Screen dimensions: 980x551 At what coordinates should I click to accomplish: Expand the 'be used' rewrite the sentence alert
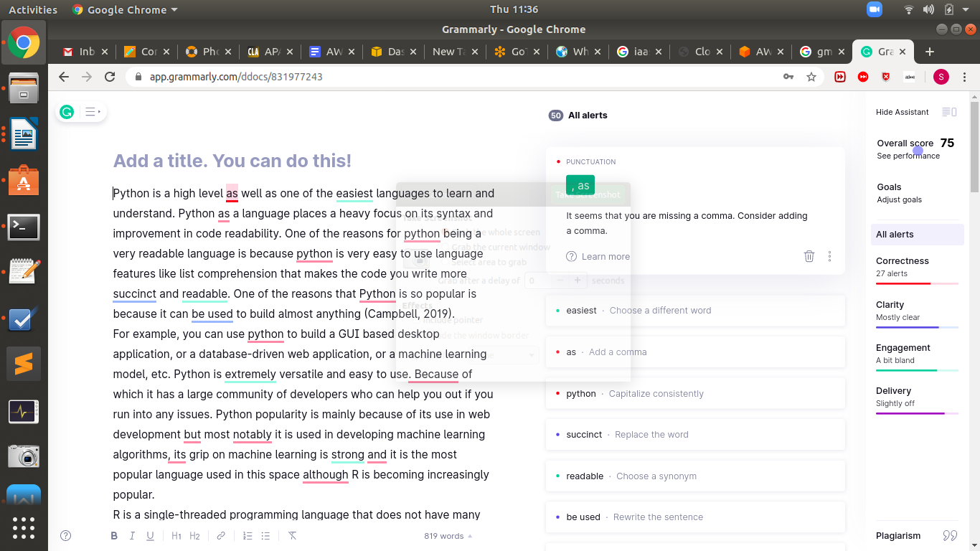[695, 517]
